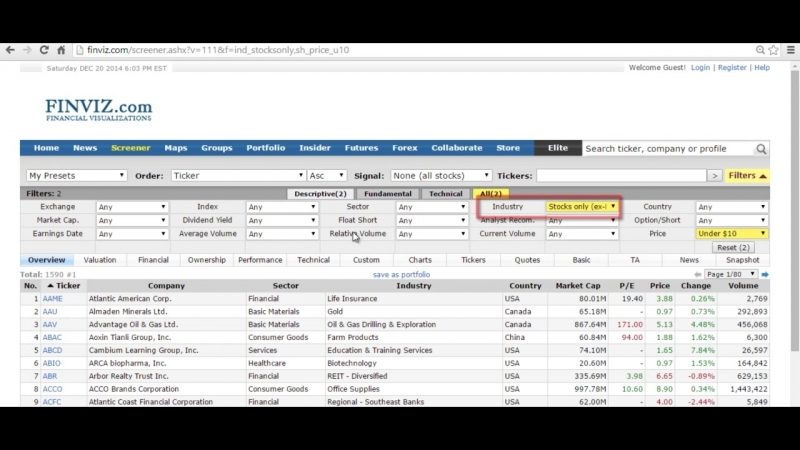Open the Price dropdown set to Under $10
This screenshot has width=800, height=450.
tap(732, 234)
